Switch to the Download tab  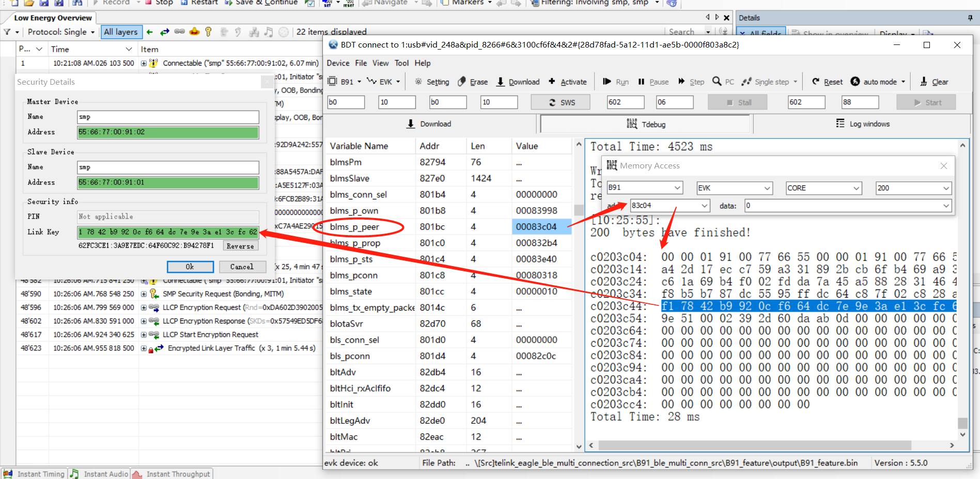[429, 124]
